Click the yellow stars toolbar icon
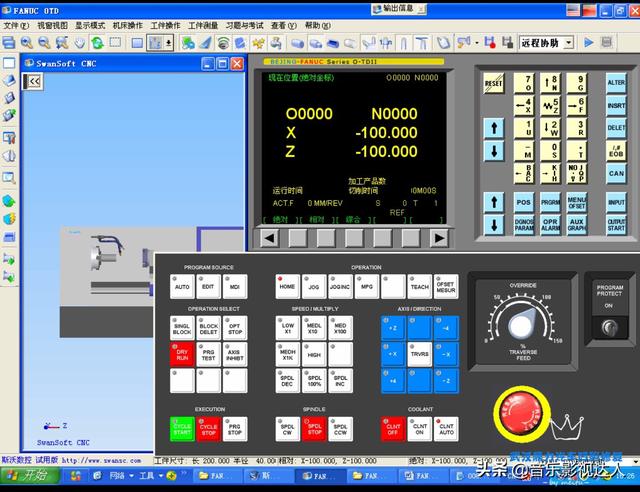This screenshot has width=640, height=492. [258, 42]
